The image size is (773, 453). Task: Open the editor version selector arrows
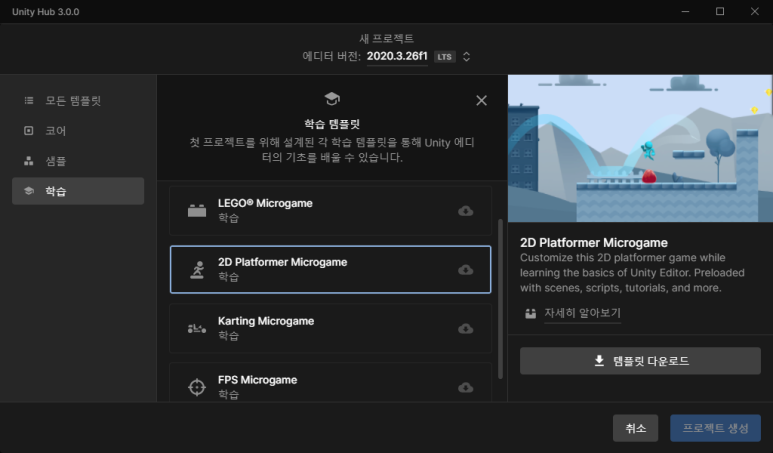[466, 57]
